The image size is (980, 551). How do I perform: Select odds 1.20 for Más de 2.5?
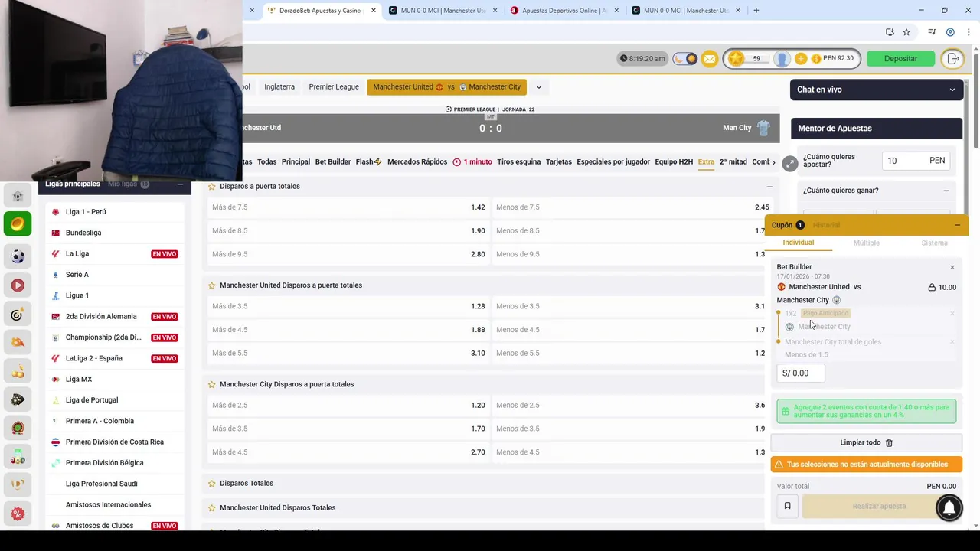pos(348,406)
